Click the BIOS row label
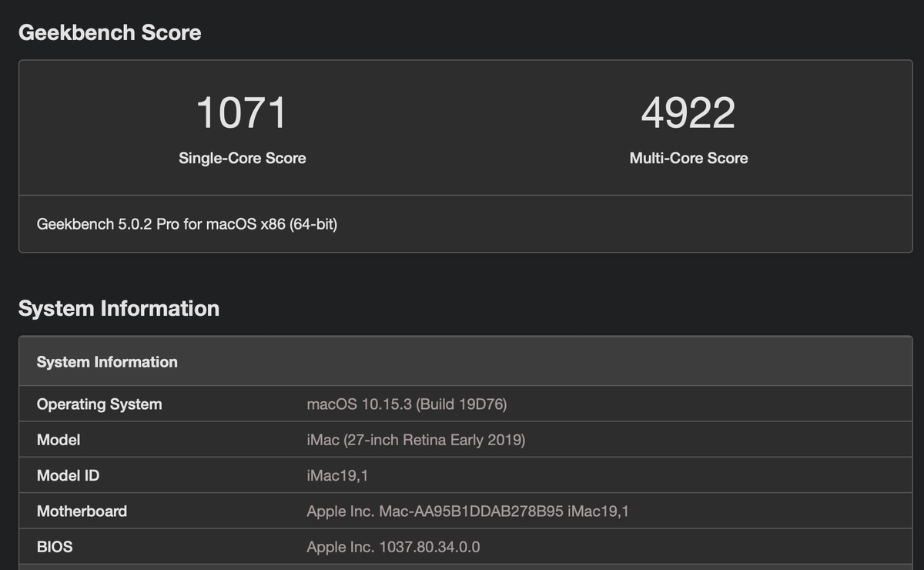The height and width of the screenshot is (570, 924). (55, 547)
